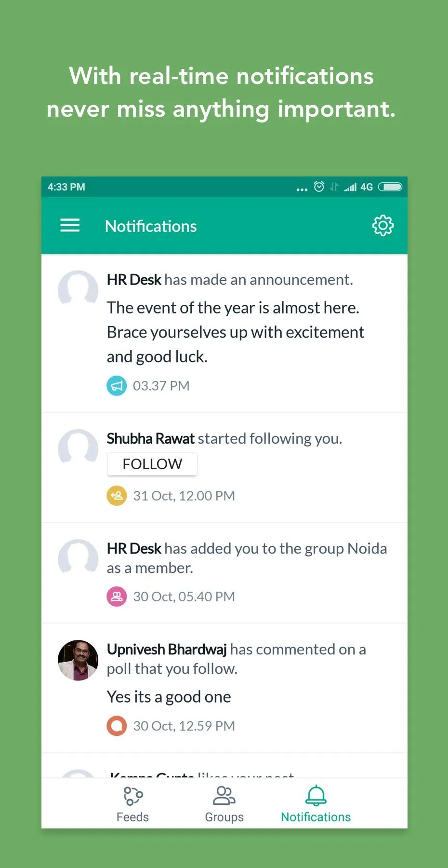This screenshot has height=868, width=448.
Task: Open the navigation drawer menu
Action: pos(69,225)
